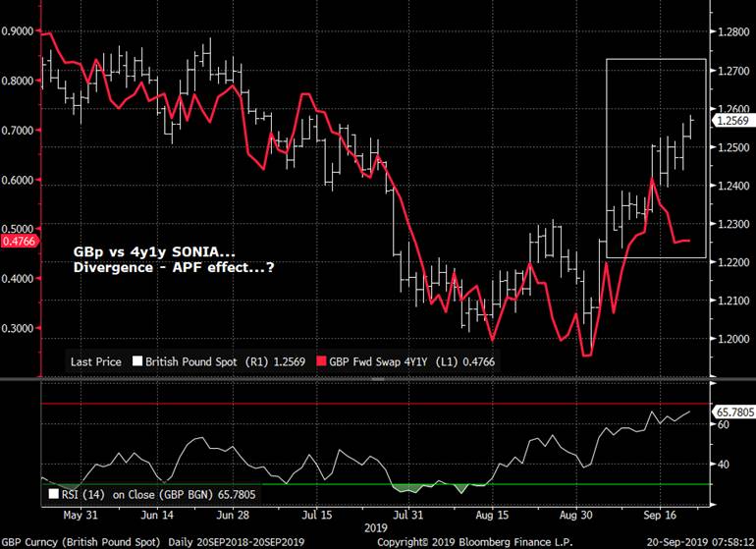Select the 'GBP Fwd Swap 4Y1Y (L1) 0.4766' legend entry

pos(405,361)
